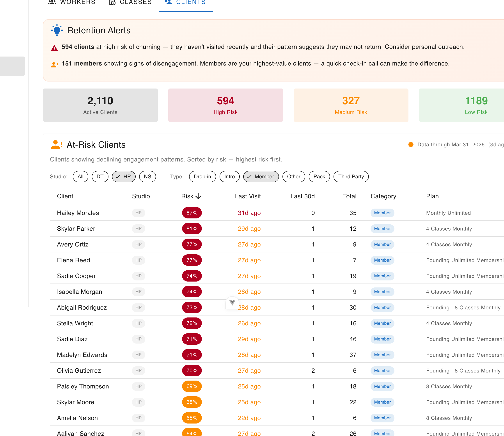
Task: Click the red warning triangle icon
Action: (x=54, y=48)
